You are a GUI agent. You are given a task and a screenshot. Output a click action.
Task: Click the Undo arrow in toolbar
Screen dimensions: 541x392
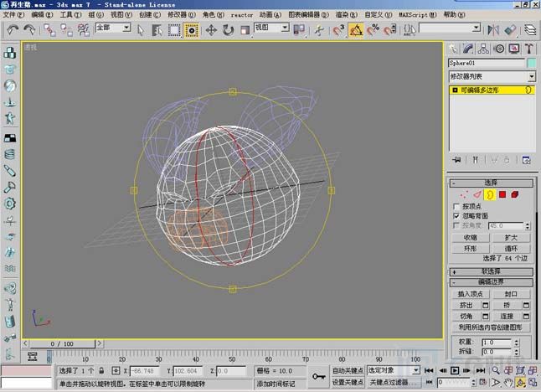pyautogui.click(x=12, y=30)
